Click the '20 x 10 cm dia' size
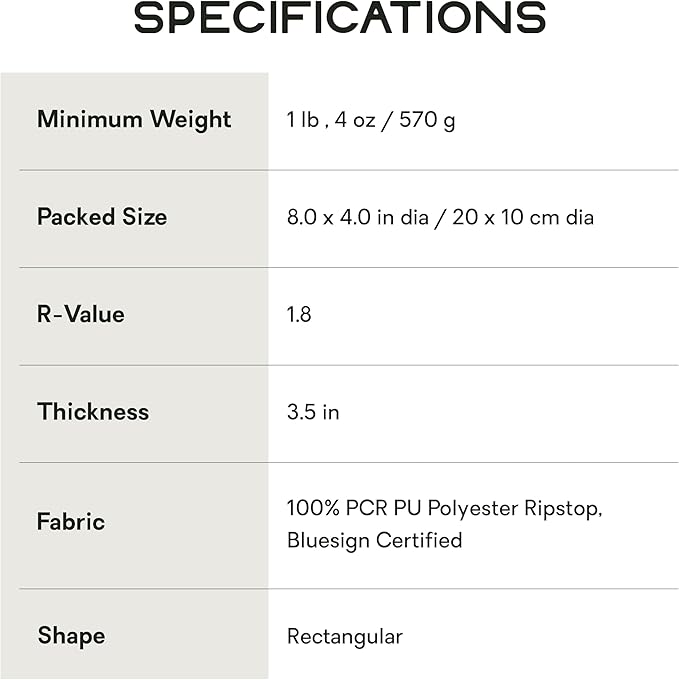 pyautogui.click(x=523, y=218)
